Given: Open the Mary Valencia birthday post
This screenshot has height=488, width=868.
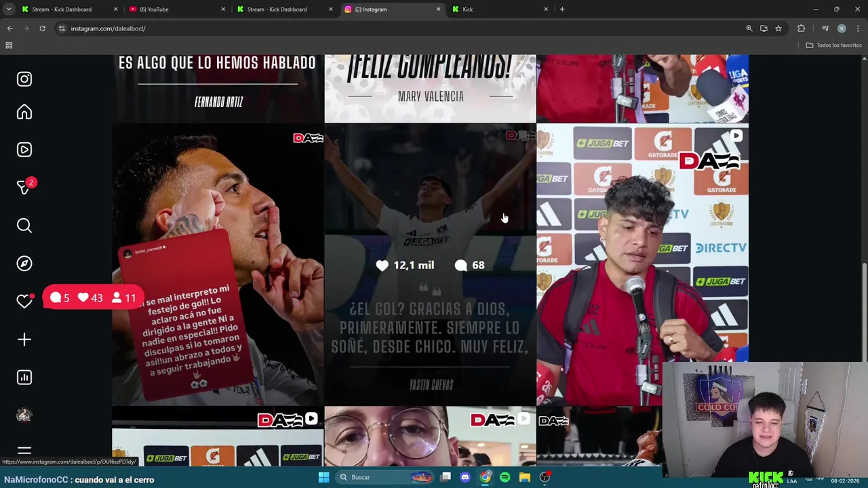Looking at the screenshot, I should 430,88.
